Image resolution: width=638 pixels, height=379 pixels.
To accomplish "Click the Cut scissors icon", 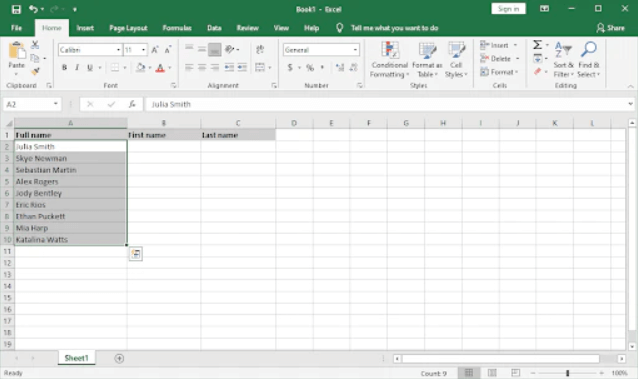I will (35, 45).
